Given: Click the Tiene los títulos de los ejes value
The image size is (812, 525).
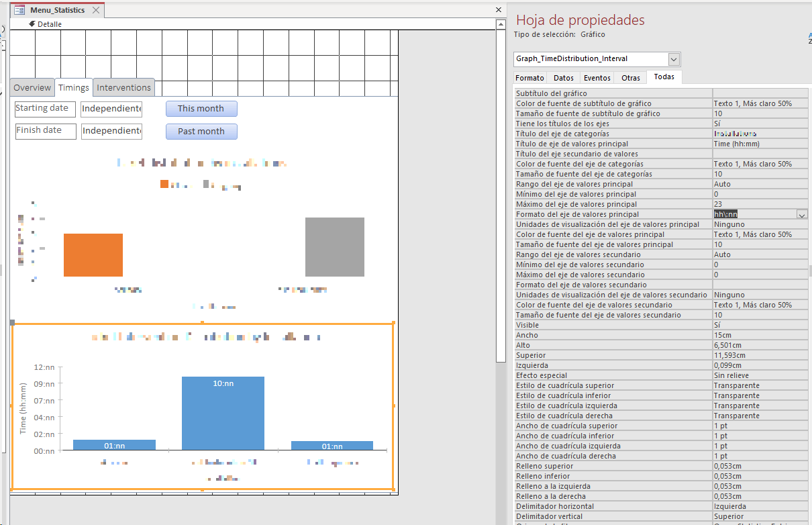Looking at the screenshot, I should [760, 124].
